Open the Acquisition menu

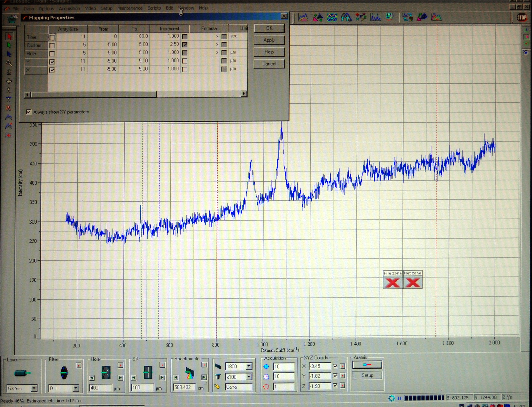(x=69, y=8)
